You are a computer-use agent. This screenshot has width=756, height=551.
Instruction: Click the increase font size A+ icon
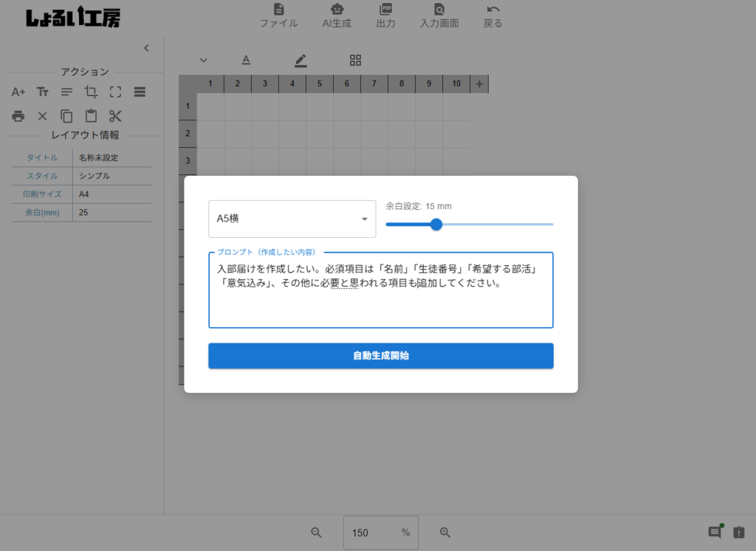click(18, 92)
